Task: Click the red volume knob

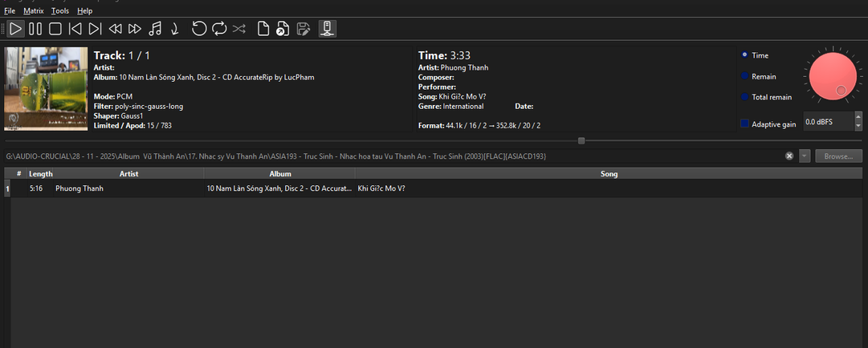Action: pos(832,76)
